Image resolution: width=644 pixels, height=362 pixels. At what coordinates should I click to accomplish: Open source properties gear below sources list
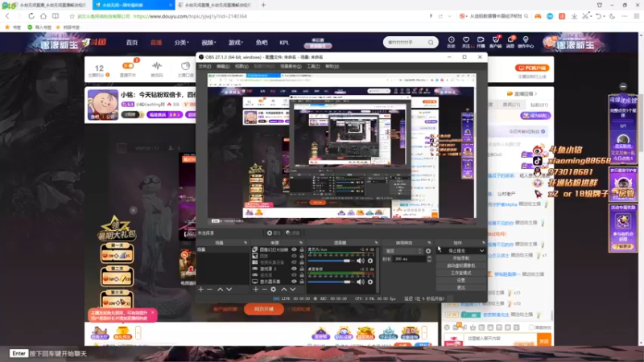tap(274, 290)
